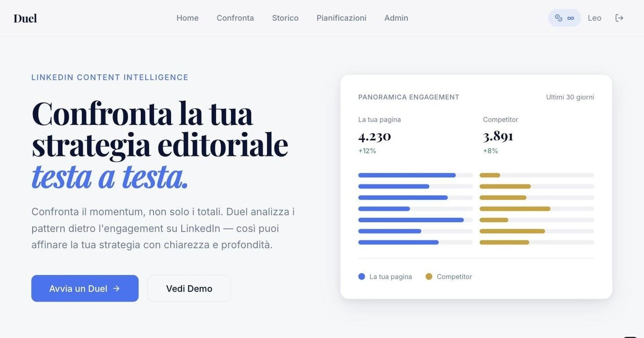Image resolution: width=644 pixels, height=338 pixels.
Task: Start with the Avvia un Duel button
Action: coord(85,288)
